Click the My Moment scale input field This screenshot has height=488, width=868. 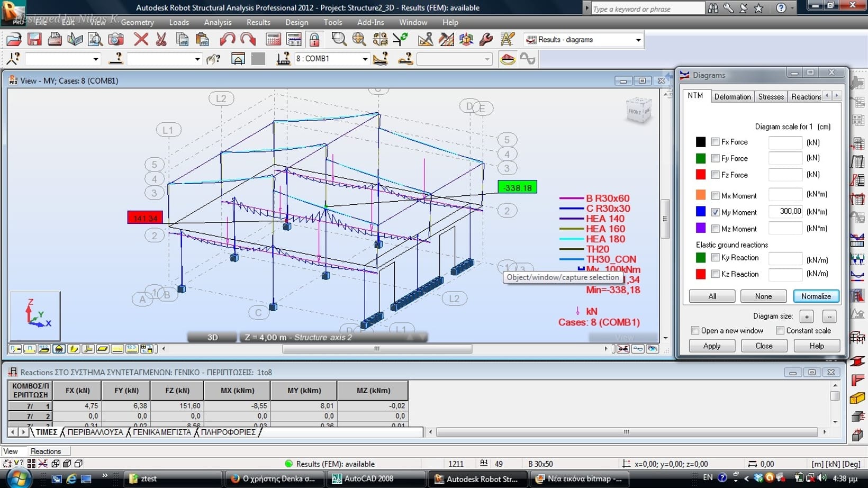pos(785,212)
